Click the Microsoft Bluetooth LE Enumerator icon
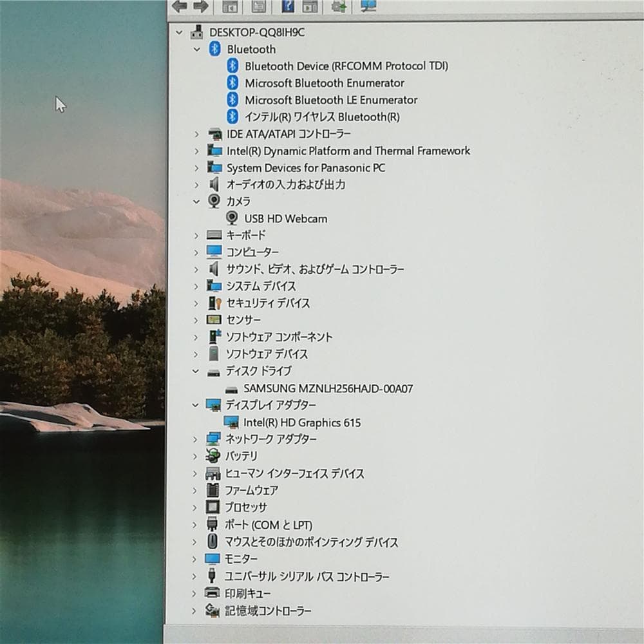The height and width of the screenshot is (644, 644). [x=233, y=99]
